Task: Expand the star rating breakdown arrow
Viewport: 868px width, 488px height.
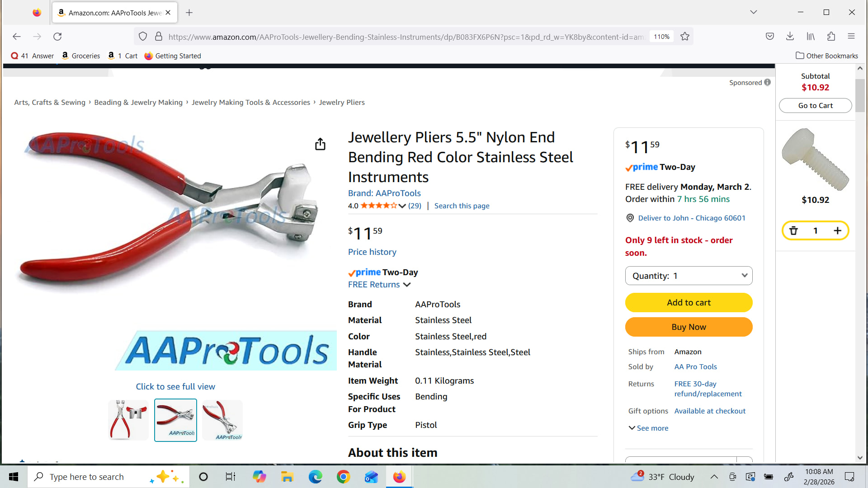Action: coord(402,206)
